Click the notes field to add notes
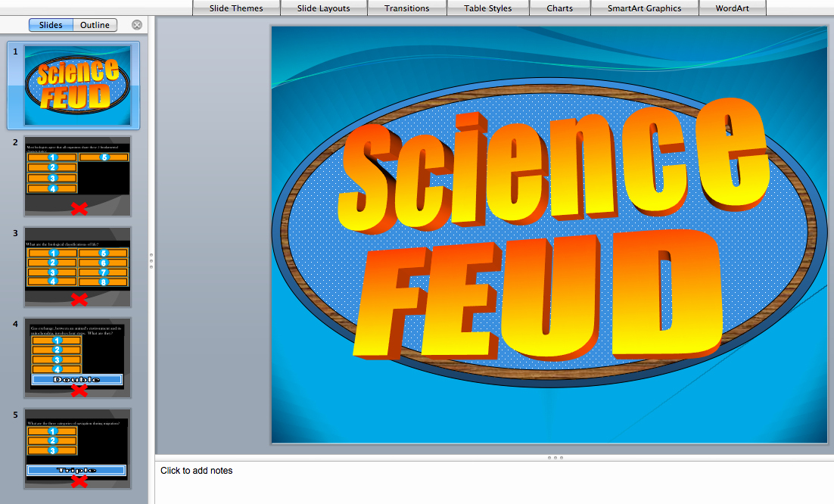The height and width of the screenshot is (504, 834). (494, 482)
